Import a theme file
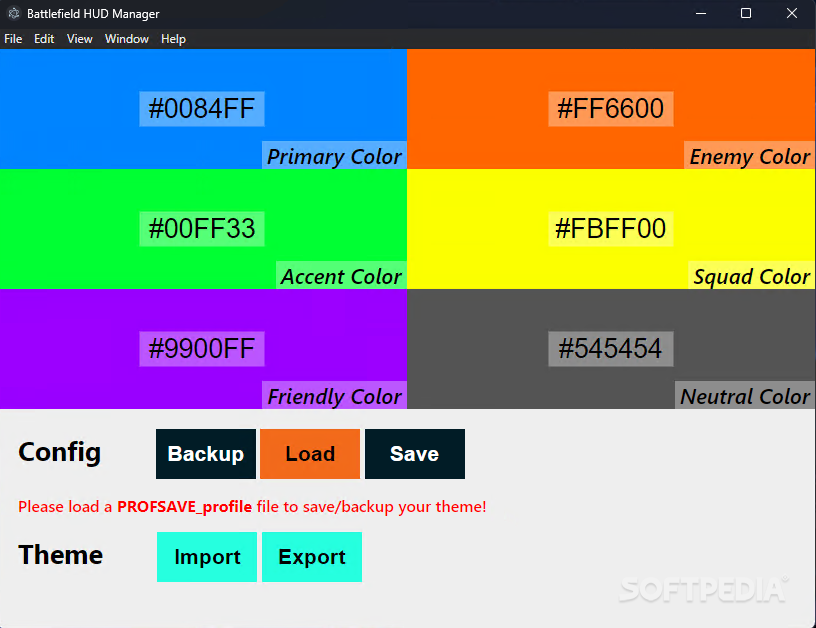 (207, 557)
